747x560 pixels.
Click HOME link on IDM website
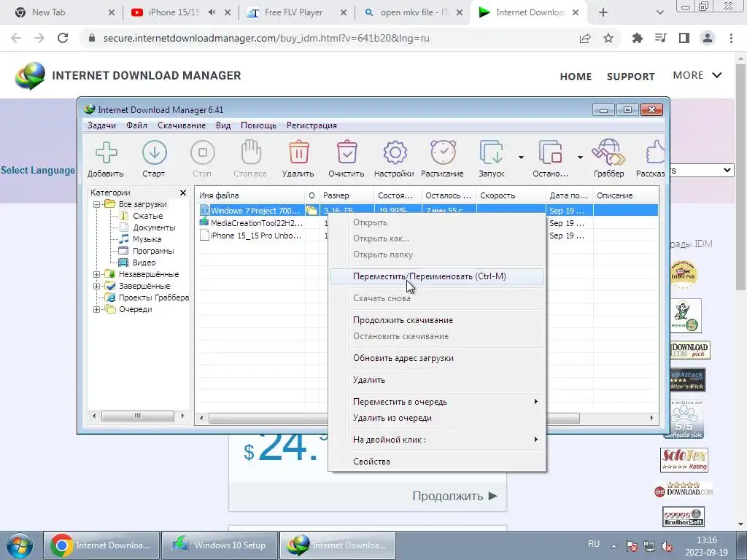[576, 76]
